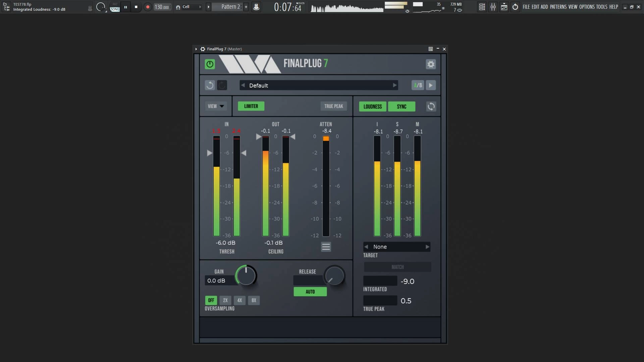
Task: Click the plugin window detach grid icon
Action: coord(431,49)
